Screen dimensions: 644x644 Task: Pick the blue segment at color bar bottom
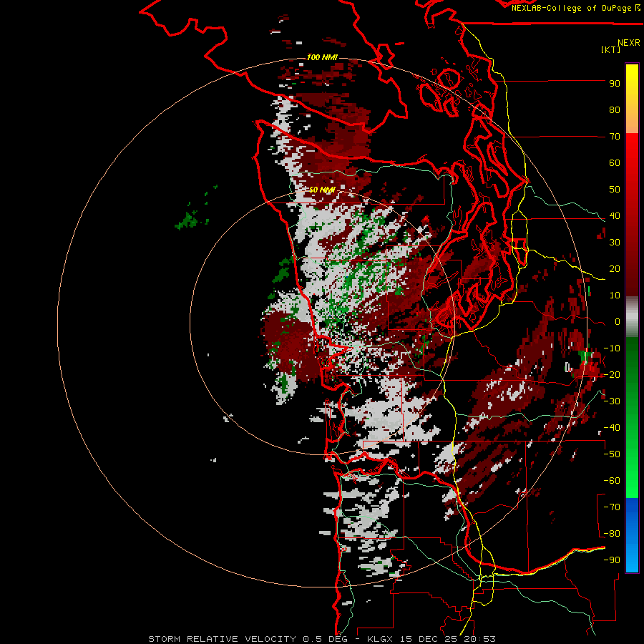point(632,535)
